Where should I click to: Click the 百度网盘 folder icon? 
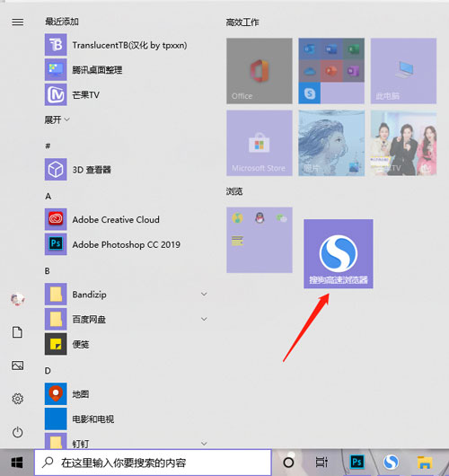pos(56,319)
